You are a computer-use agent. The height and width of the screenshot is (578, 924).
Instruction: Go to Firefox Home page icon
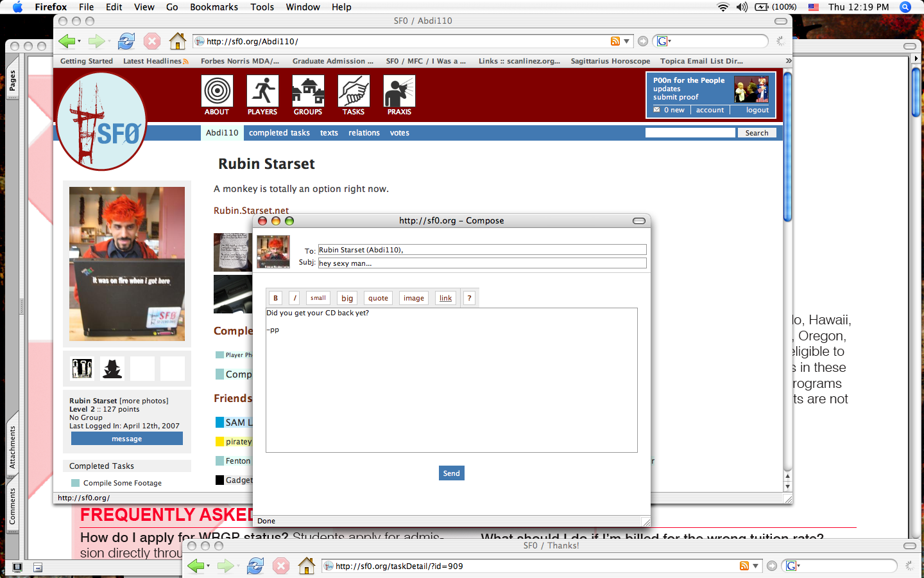[178, 42]
